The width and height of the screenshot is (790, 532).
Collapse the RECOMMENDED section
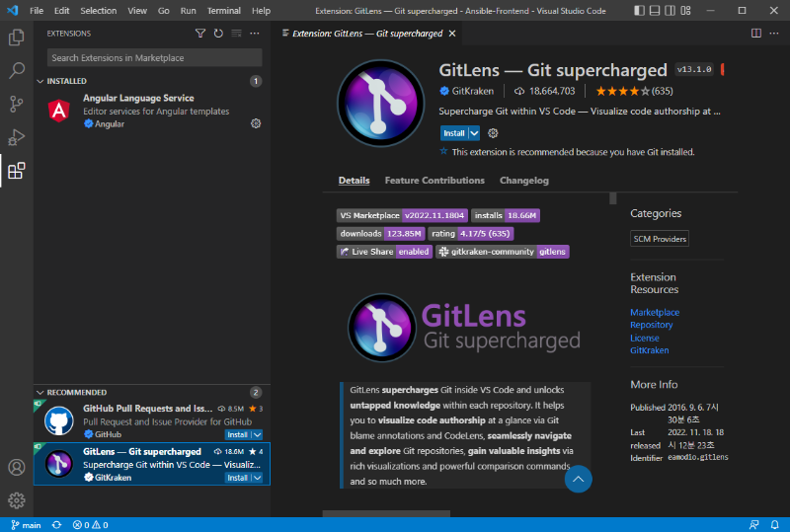click(x=40, y=393)
